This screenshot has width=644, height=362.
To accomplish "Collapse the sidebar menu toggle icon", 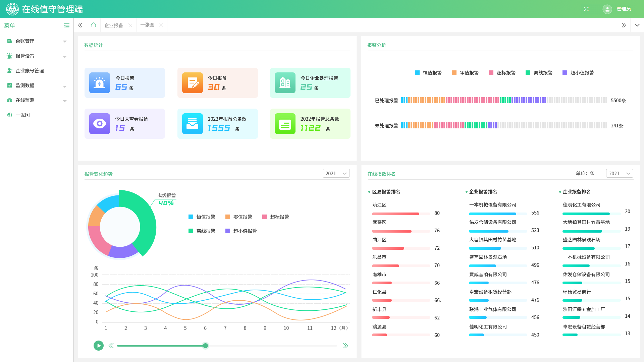I will pos(67,25).
